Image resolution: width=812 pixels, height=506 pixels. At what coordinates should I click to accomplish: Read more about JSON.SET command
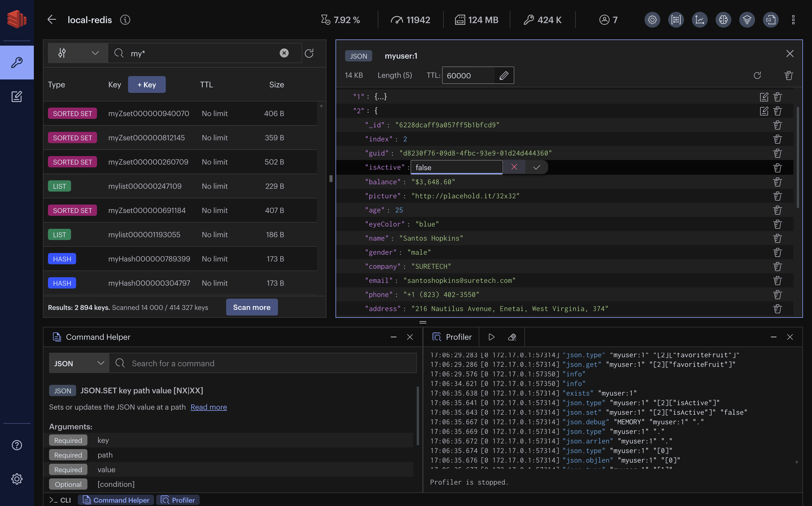coord(208,406)
